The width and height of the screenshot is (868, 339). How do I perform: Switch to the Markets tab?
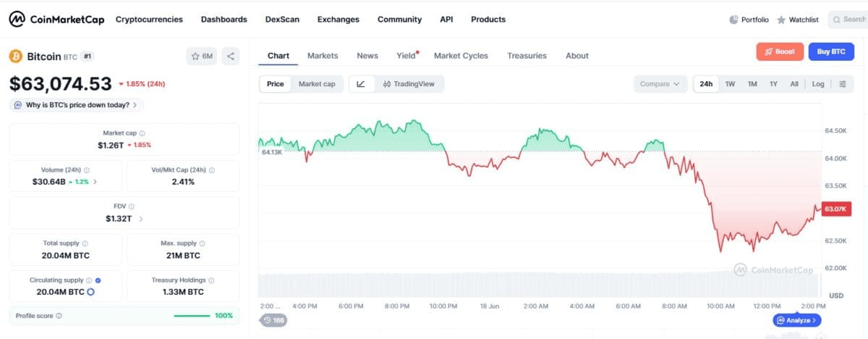click(323, 56)
